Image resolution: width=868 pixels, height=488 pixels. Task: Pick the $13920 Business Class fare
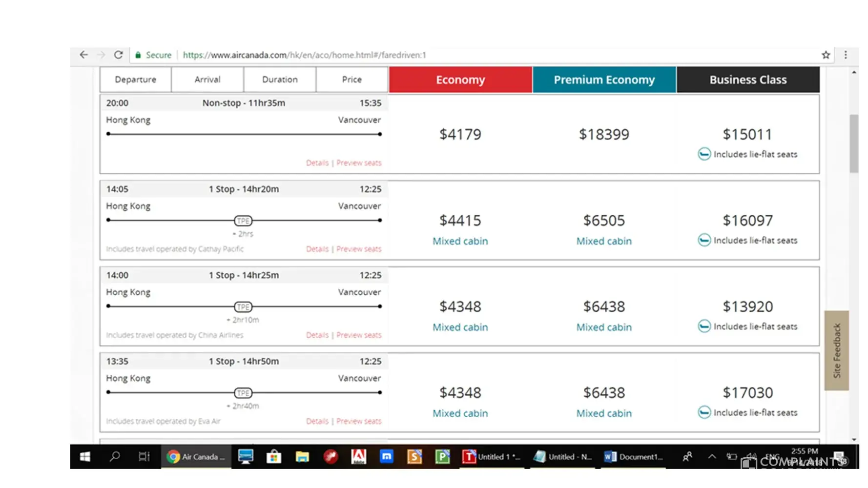pos(747,306)
